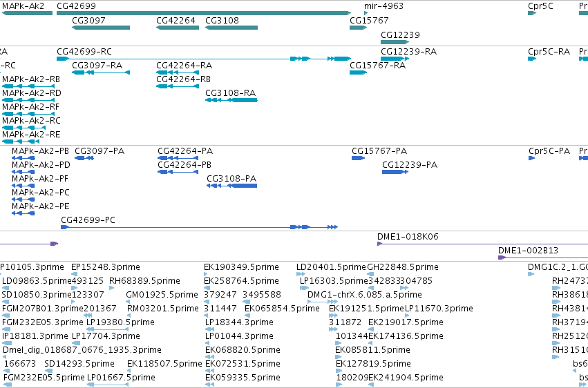Screen dimensions: 588x388
Task: Select the CG42264-RB transcript label
Action: [183, 79]
